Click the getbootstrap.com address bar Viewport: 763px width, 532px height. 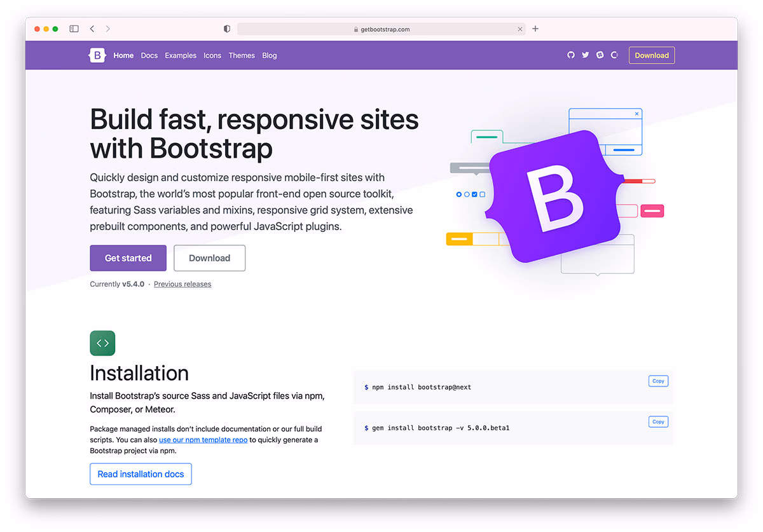(381, 29)
